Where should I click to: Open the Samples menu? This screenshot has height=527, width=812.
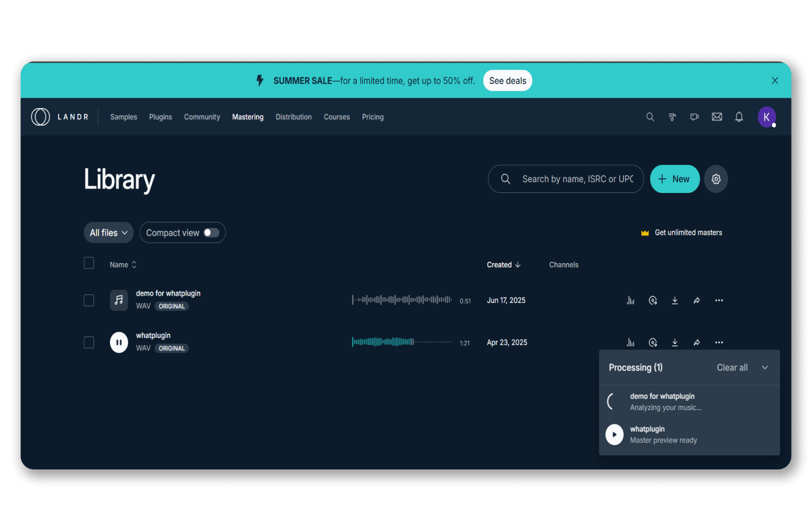pyautogui.click(x=123, y=117)
